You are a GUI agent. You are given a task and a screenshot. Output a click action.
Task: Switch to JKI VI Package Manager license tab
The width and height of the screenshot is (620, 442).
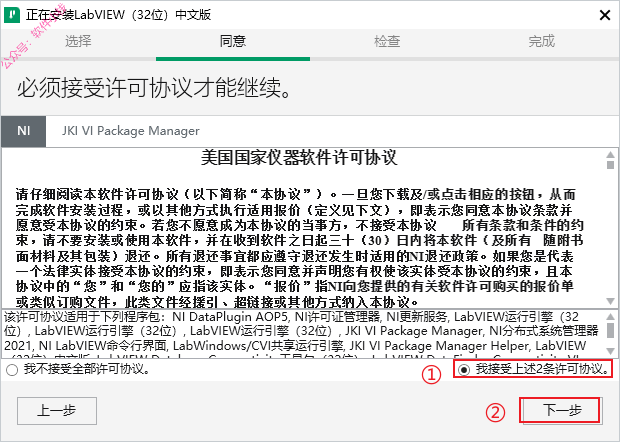tap(130, 131)
